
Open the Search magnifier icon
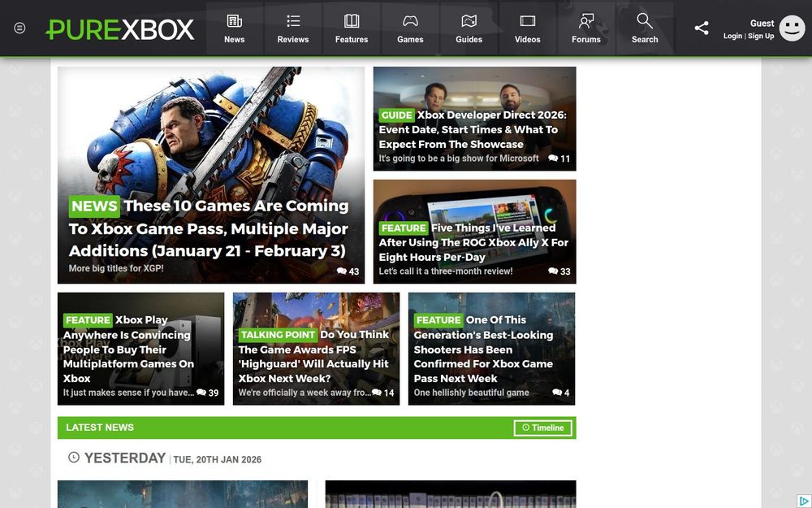tap(644, 21)
